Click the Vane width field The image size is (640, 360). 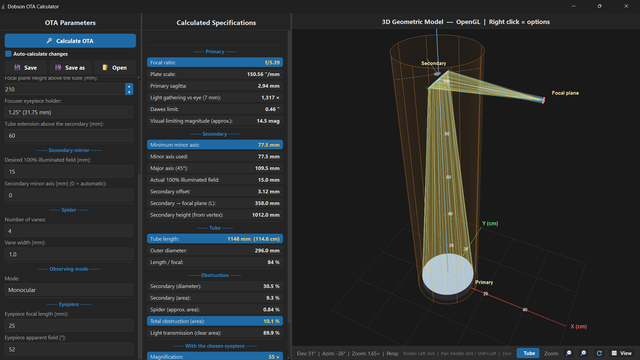click(69, 254)
